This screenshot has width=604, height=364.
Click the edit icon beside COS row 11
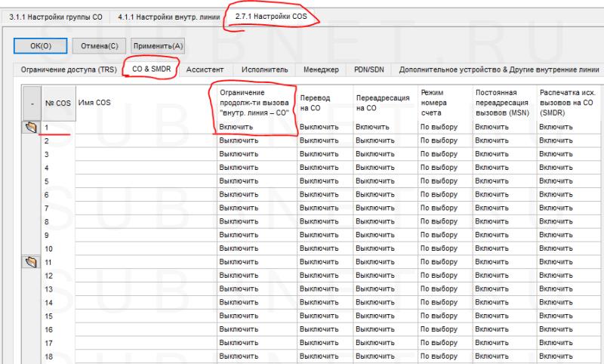31,262
